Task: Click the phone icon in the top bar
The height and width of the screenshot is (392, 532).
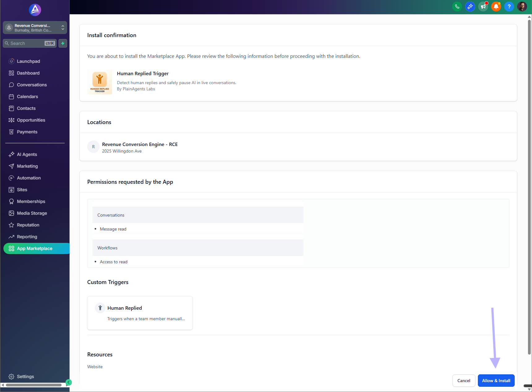Action: tap(457, 6)
